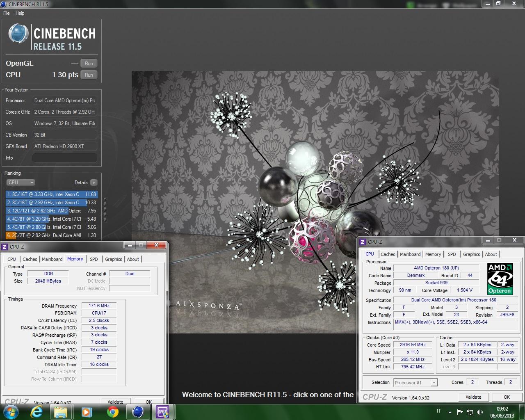
Task: Click the Bus Speed value 265.12 MHz
Action: click(x=413, y=359)
